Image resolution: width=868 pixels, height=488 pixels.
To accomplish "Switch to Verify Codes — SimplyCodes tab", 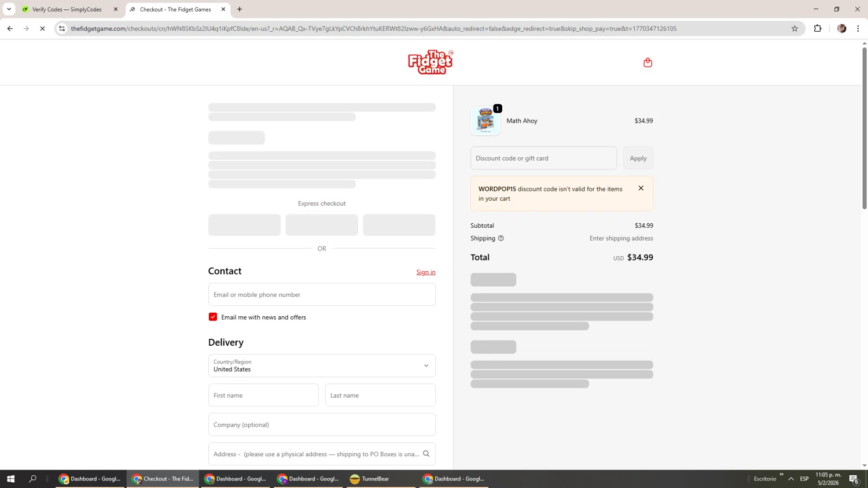I will click(x=67, y=9).
